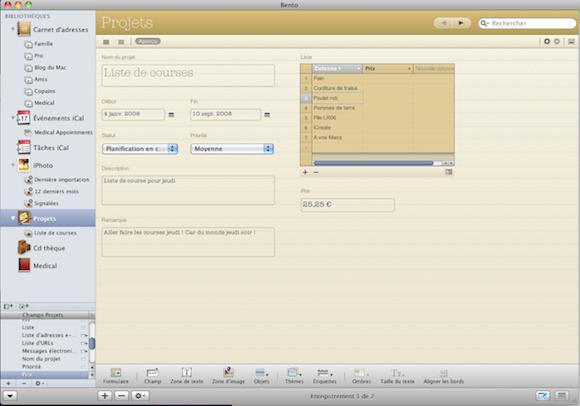580x406 pixels.
Task: Collapse the Carnet d'adresses tree
Action: [x=13, y=29]
